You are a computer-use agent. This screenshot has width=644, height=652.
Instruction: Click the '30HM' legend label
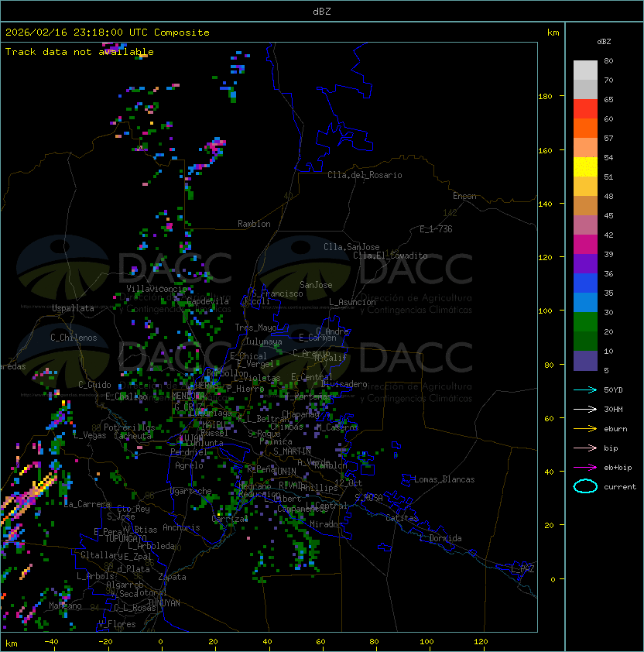tap(613, 409)
